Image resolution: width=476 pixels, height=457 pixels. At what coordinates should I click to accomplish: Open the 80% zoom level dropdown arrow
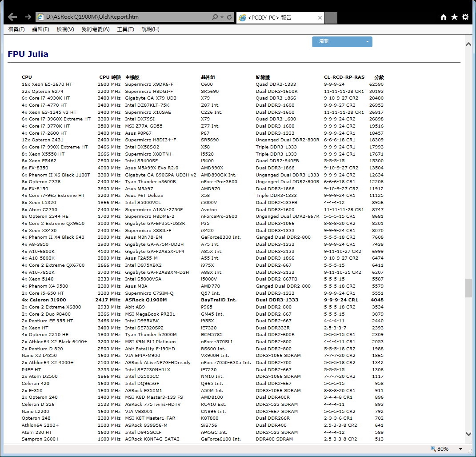(460, 449)
